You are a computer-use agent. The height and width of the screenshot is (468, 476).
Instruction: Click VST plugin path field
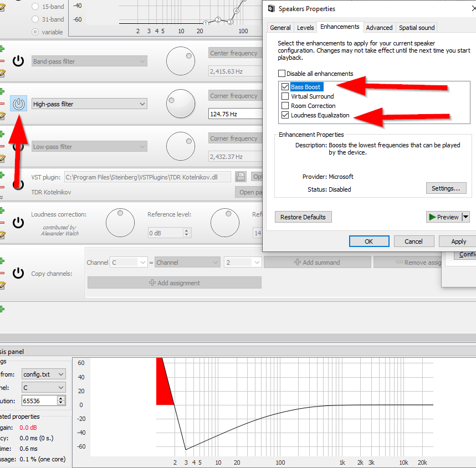pos(147,177)
